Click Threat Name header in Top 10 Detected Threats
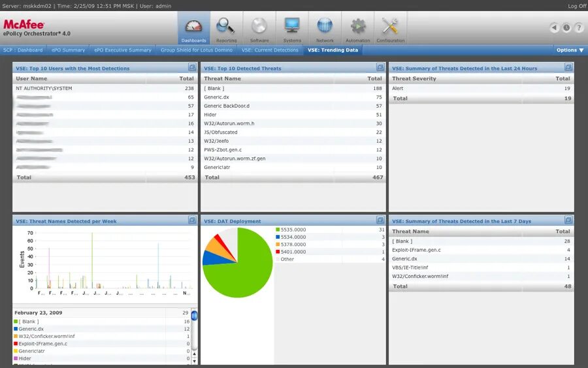588x368 pixels. coord(222,78)
